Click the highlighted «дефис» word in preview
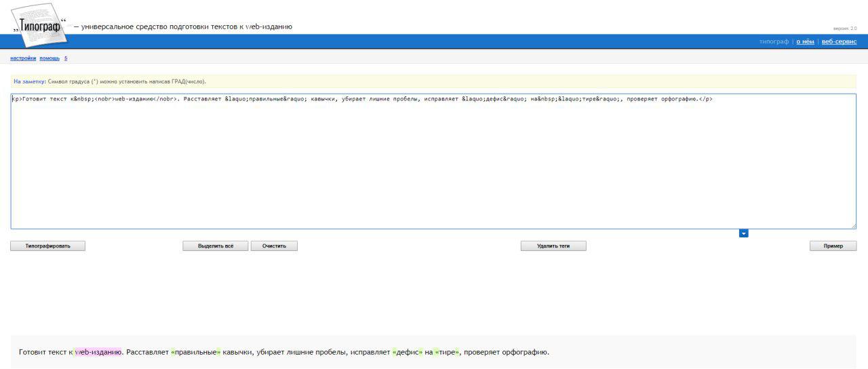Viewport: 868px width, 369px height. click(x=407, y=352)
